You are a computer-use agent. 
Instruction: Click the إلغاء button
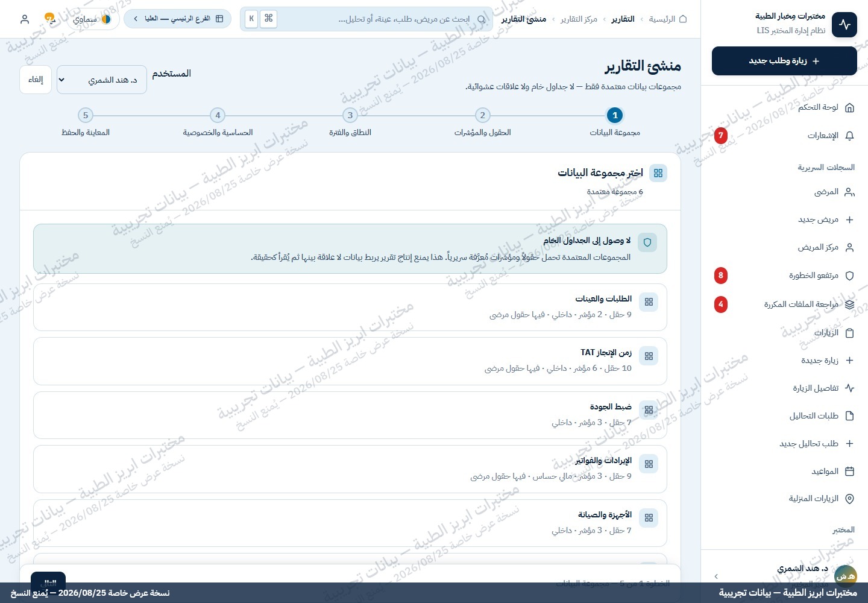[36, 80]
